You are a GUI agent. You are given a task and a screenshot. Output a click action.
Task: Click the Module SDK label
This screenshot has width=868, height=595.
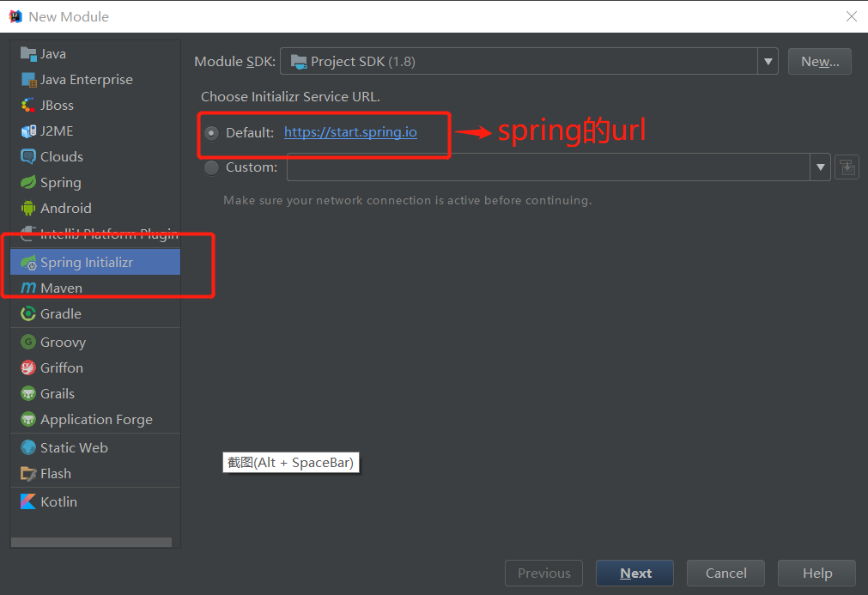[x=234, y=62]
